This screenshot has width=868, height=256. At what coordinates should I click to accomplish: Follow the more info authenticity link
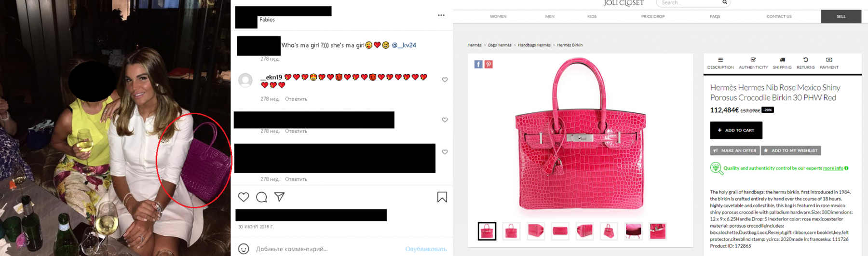[833, 168]
